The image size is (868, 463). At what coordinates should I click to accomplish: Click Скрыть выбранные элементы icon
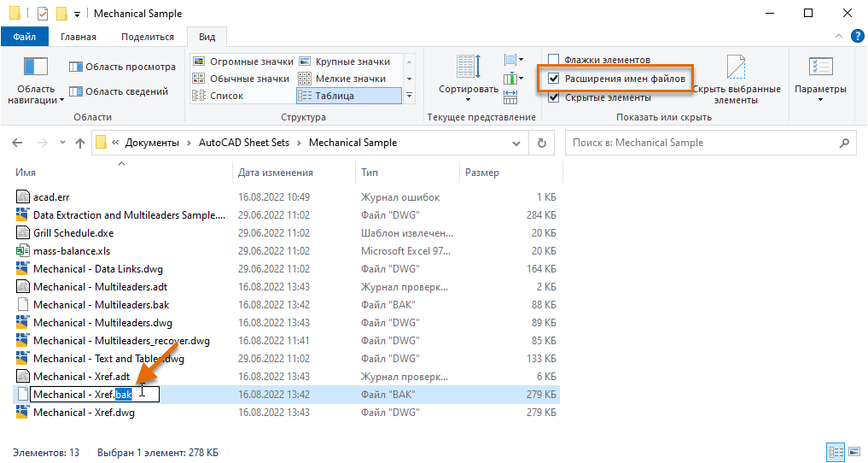pos(736,67)
